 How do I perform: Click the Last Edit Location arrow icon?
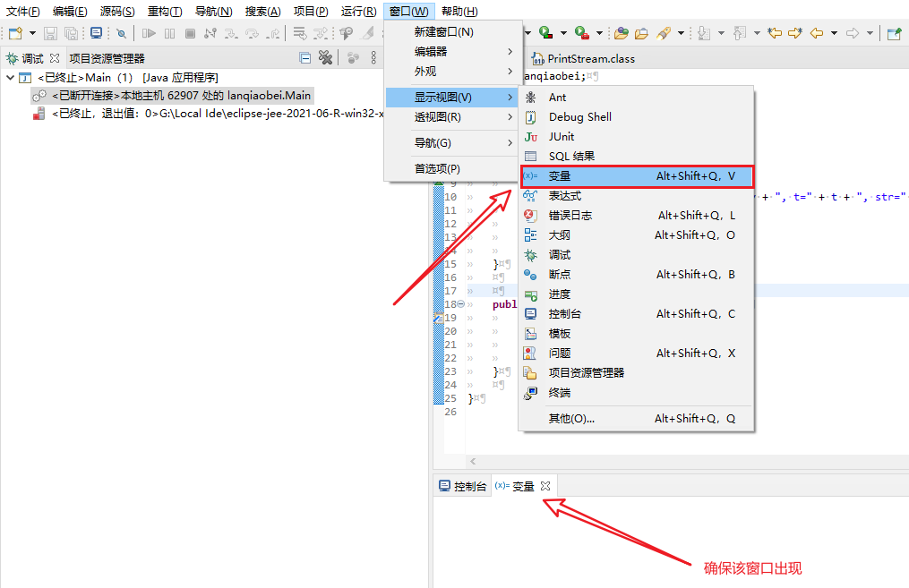click(774, 33)
